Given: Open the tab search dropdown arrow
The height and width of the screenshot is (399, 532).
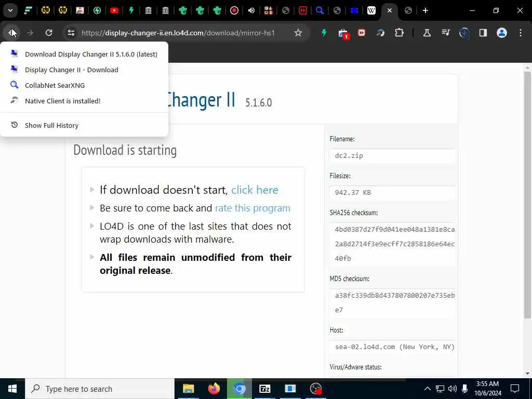Looking at the screenshot, I should pyautogui.click(x=10, y=10).
